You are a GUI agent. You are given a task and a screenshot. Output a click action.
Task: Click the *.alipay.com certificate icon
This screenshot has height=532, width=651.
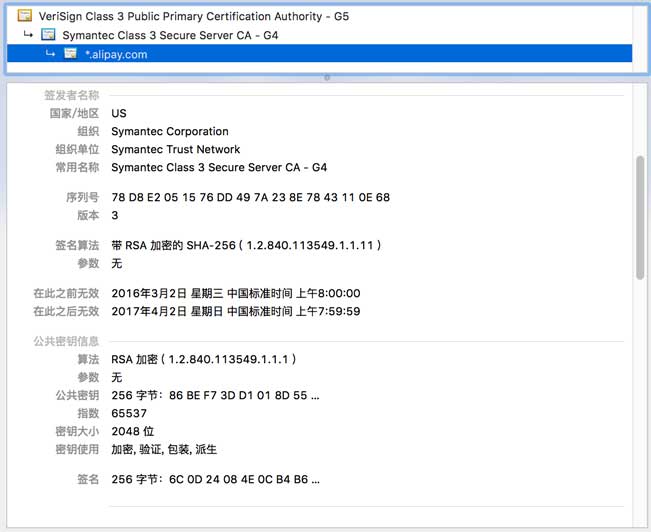point(71,54)
